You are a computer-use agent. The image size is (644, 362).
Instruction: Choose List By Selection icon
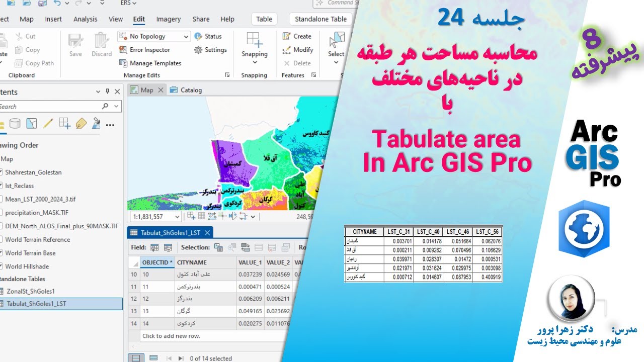[x=32, y=123]
